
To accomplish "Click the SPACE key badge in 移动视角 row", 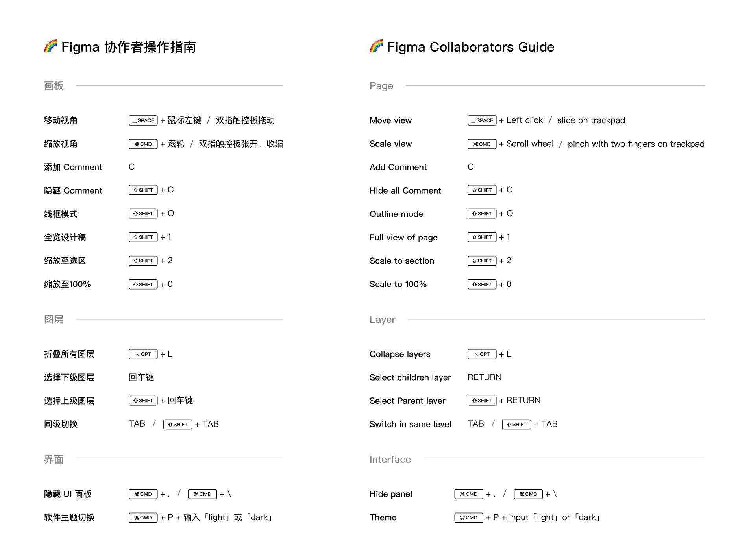I will coord(143,120).
